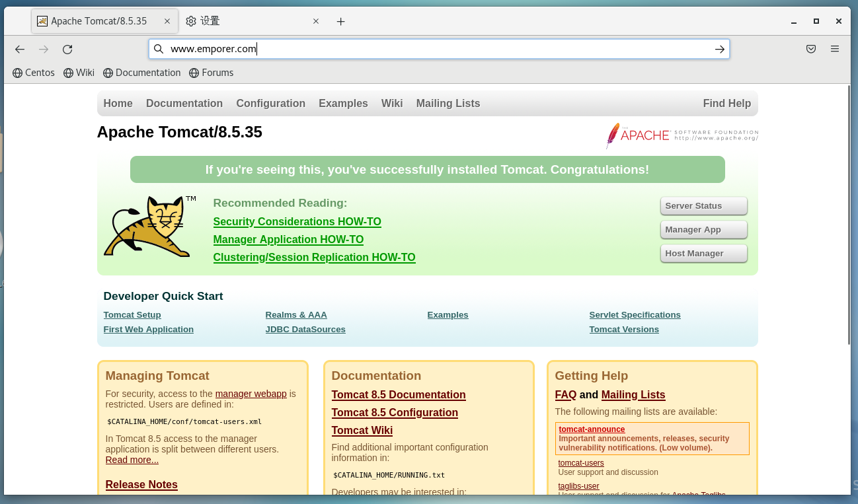Viewport: 858px width, 504px height.
Task: Click the address bar showing www.emporer.com
Action: tap(439, 49)
